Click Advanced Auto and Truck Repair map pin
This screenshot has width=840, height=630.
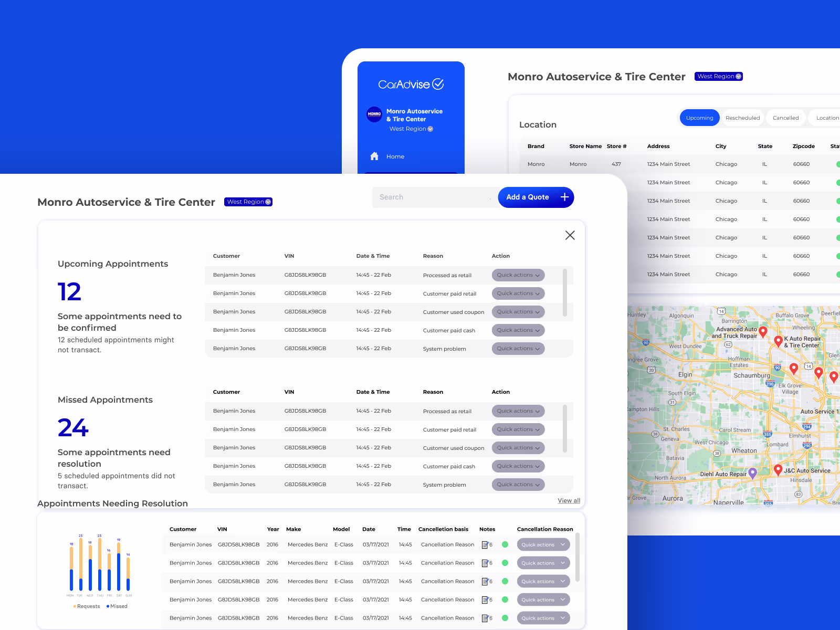click(763, 331)
